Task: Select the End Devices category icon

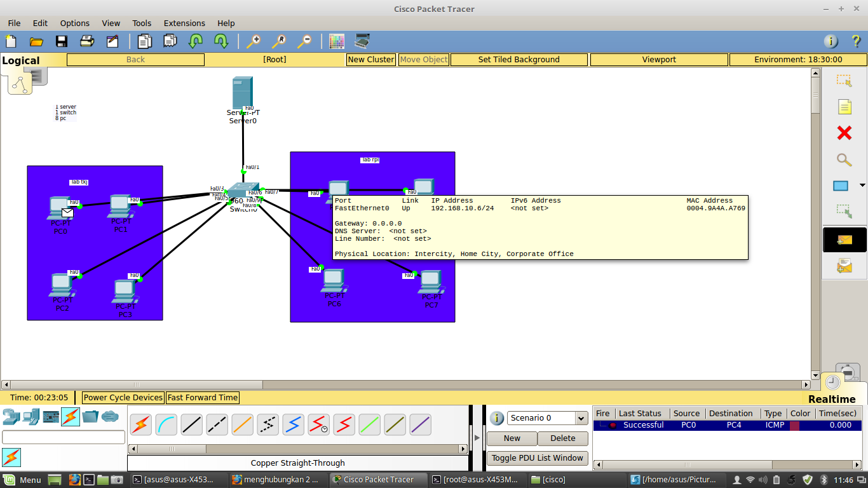Action: pos(31,417)
